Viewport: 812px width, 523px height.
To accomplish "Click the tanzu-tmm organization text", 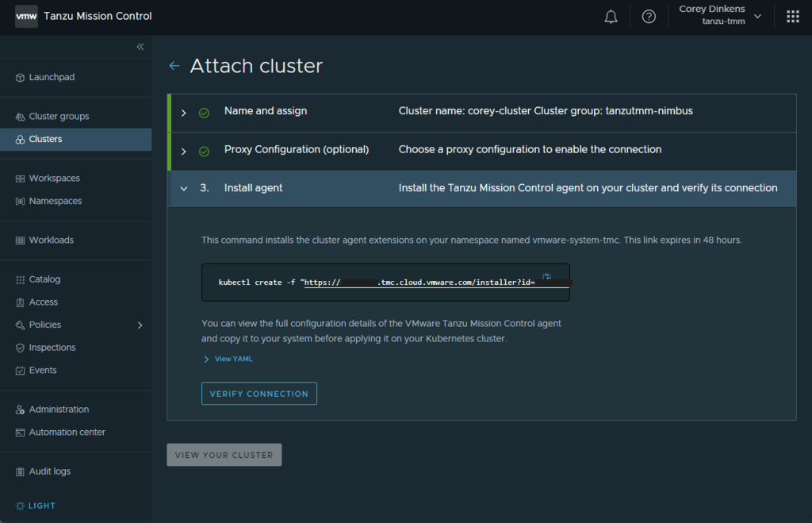I will click(723, 21).
